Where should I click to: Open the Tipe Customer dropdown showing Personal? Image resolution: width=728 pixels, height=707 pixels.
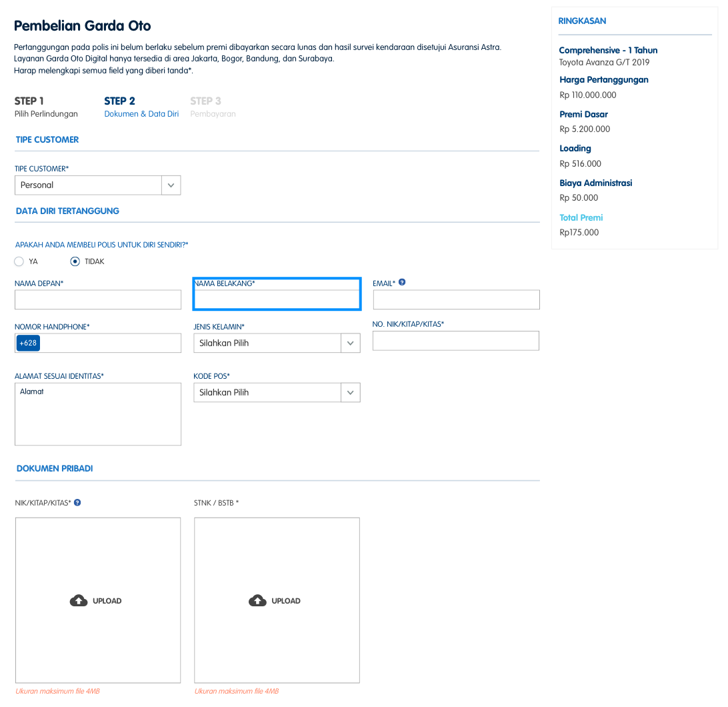point(97,185)
